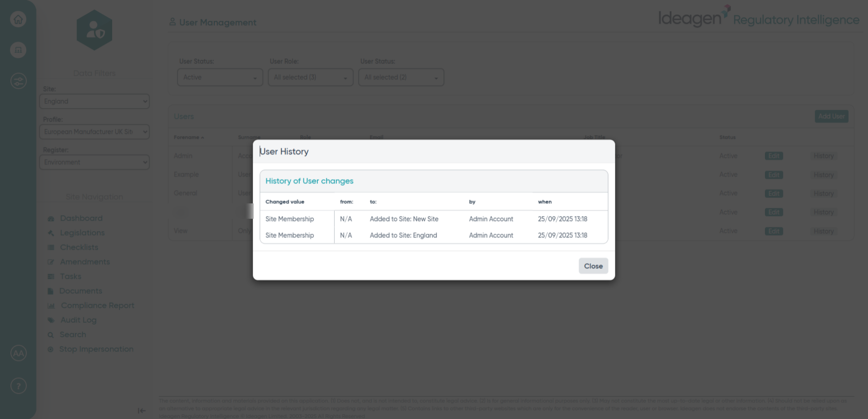Click the 'User Management' page title
This screenshot has width=868, height=419.
[x=217, y=22]
